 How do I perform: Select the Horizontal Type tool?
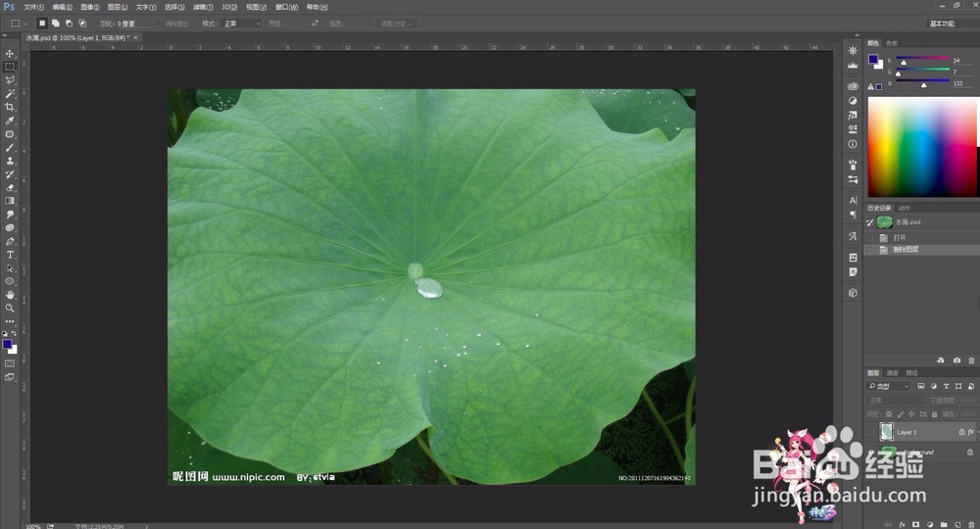click(x=10, y=255)
